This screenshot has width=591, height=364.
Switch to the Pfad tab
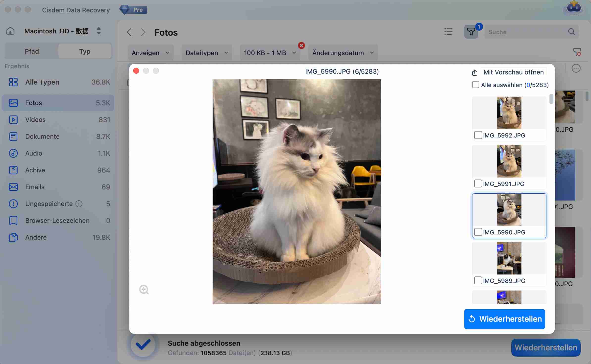pos(32,51)
